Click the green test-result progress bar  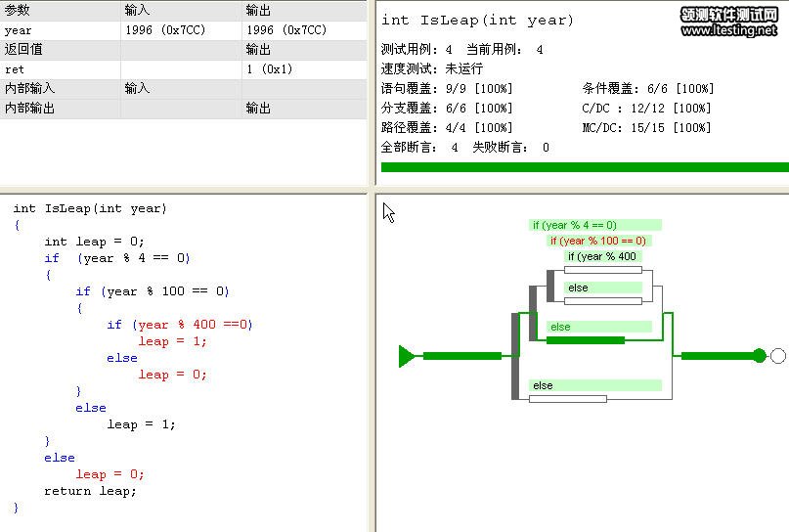click(584, 167)
